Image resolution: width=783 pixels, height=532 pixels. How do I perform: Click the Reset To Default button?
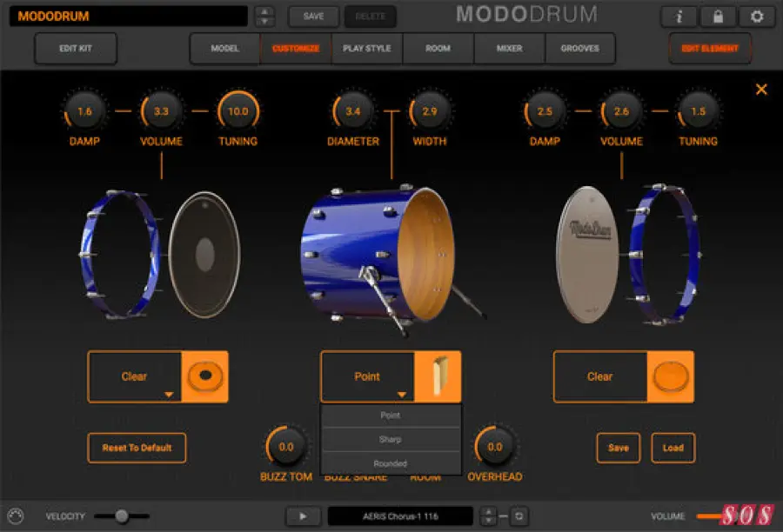tap(137, 448)
